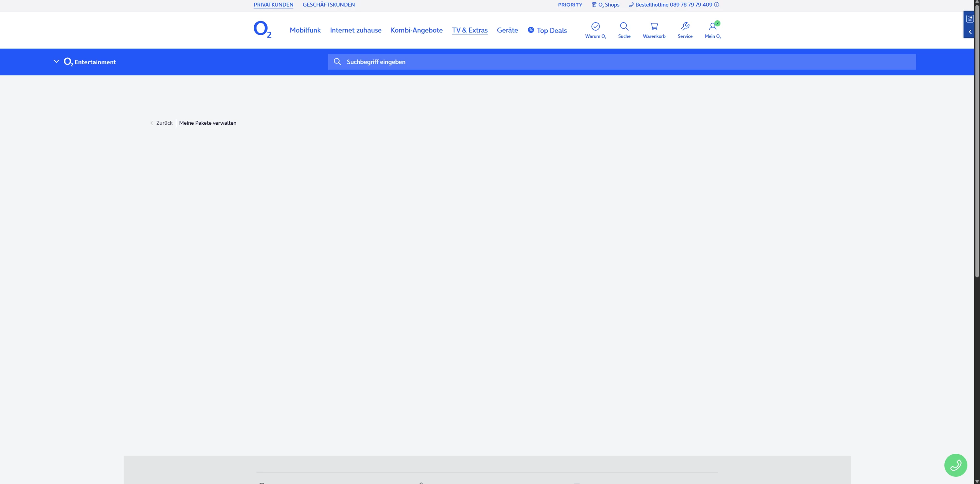
Task: Expand the side panel with left chevron
Action: 970,32
